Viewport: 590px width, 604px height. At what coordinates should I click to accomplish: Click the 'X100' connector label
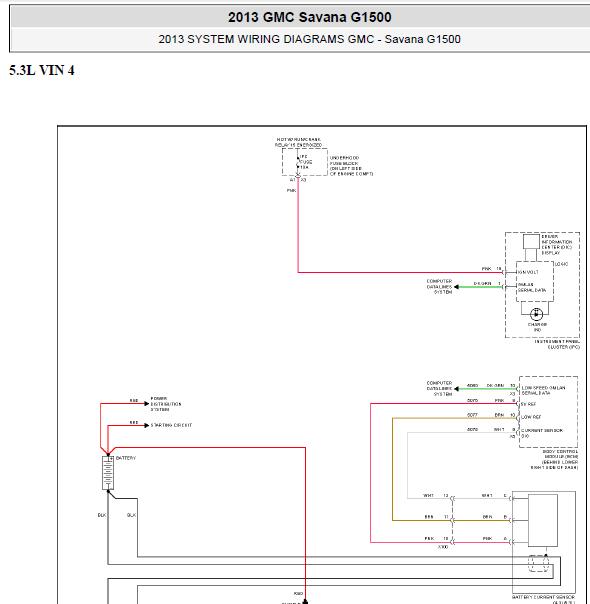443,547
